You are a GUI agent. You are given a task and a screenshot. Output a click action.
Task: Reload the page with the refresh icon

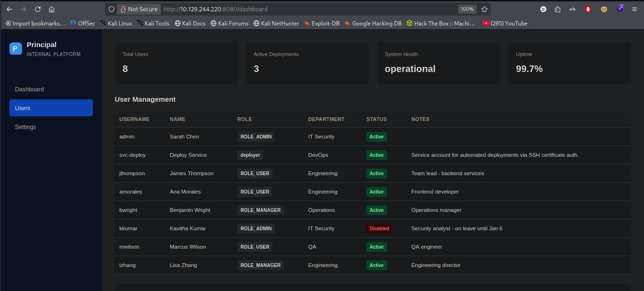click(x=38, y=9)
